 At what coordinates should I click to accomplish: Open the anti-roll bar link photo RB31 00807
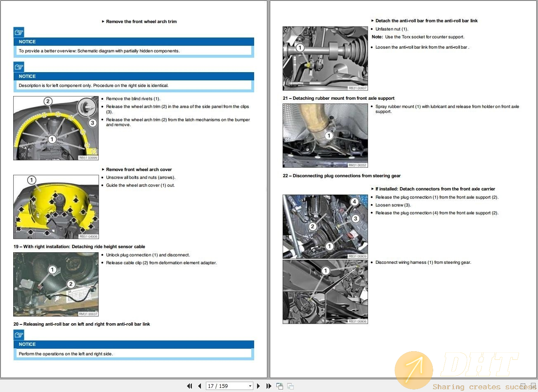coord(325,59)
